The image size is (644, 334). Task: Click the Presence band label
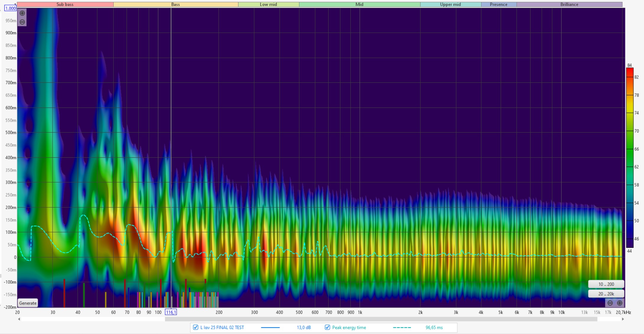click(498, 4)
